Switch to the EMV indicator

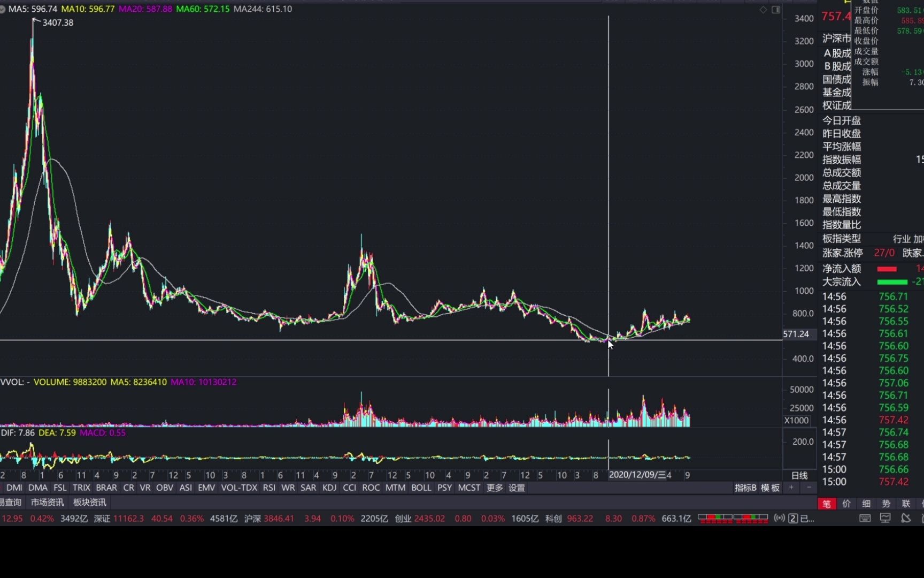[x=206, y=488]
